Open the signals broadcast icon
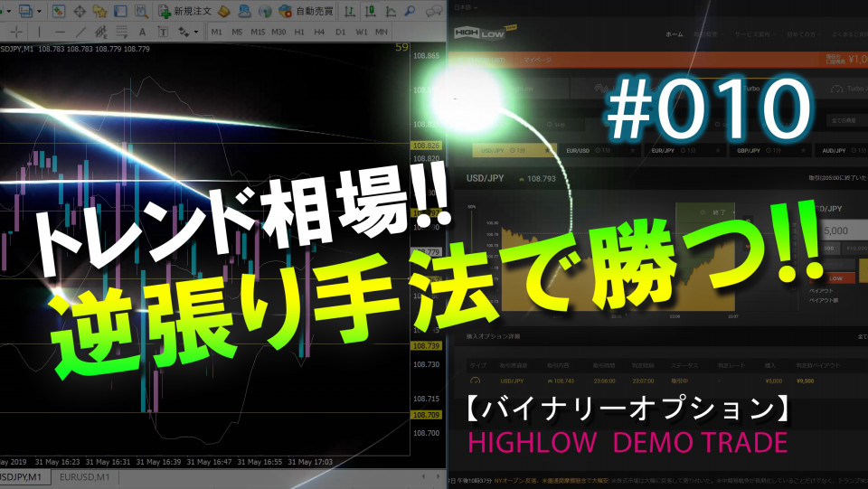The height and width of the screenshot is (489, 868). coord(265,11)
